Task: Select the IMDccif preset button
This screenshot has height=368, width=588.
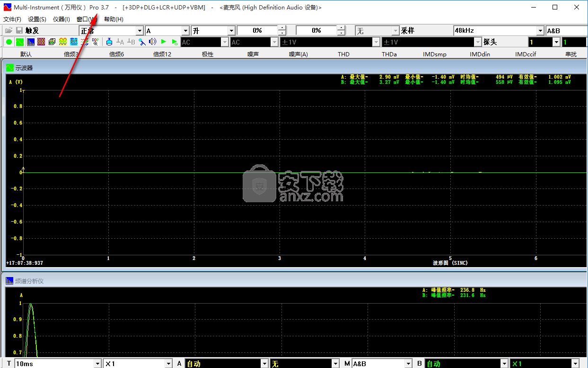Action: pyautogui.click(x=526, y=54)
